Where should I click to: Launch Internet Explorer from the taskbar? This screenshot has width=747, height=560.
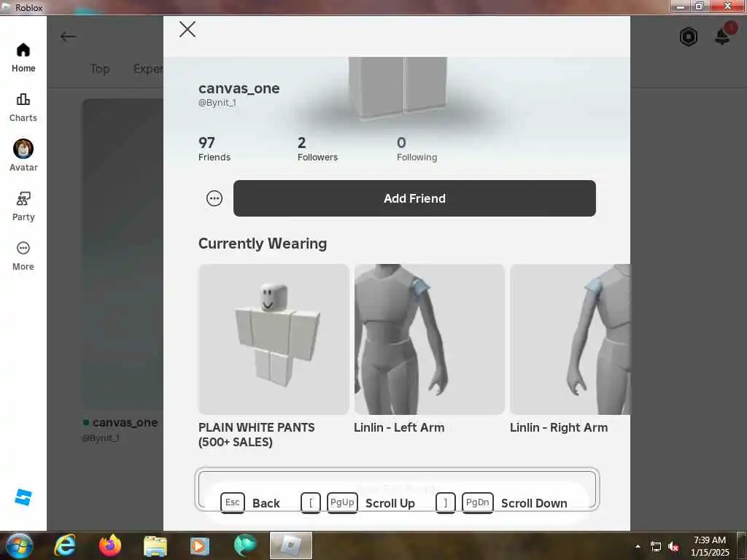pyautogui.click(x=65, y=545)
